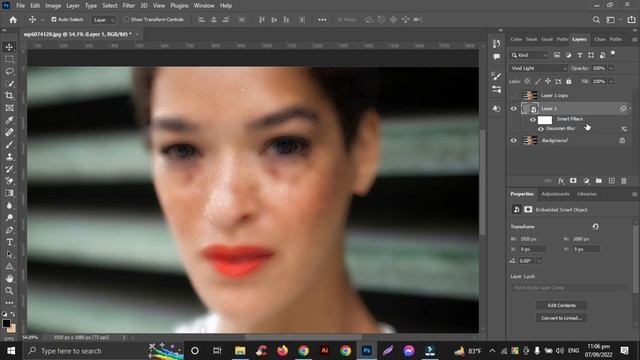Enable Show Transform Controls checkbox
This screenshot has height=360, width=640.
tap(127, 19)
